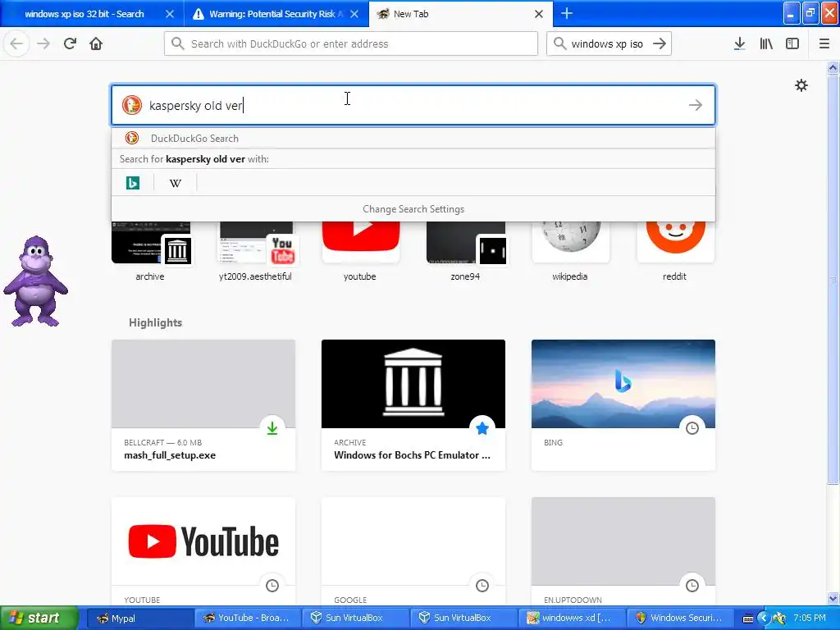
Task: Choose DuckDuckGo Search suggestion
Action: (413, 138)
